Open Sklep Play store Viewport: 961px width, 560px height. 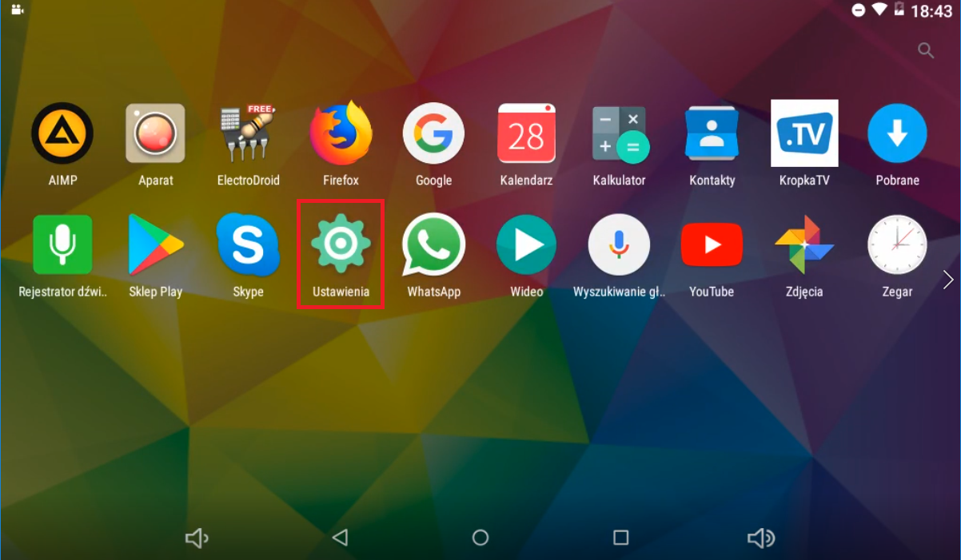(x=155, y=245)
